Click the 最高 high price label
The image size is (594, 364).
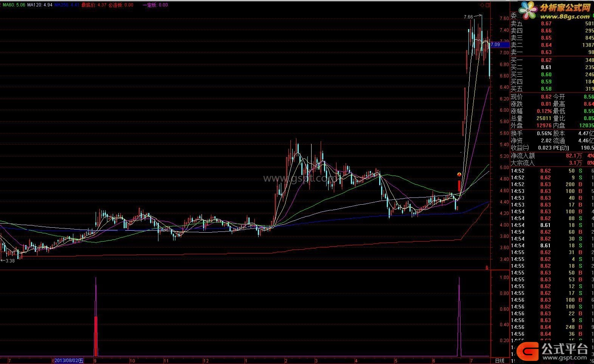coord(559,104)
